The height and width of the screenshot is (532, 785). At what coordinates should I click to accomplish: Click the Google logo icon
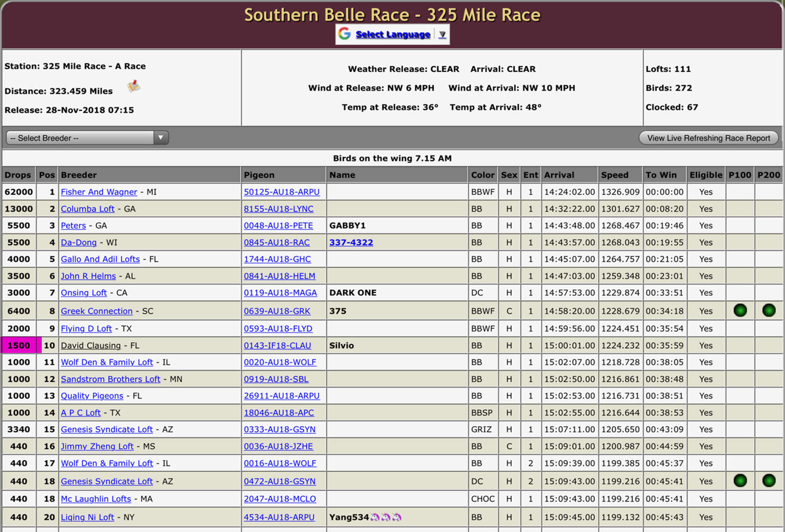[345, 34]
